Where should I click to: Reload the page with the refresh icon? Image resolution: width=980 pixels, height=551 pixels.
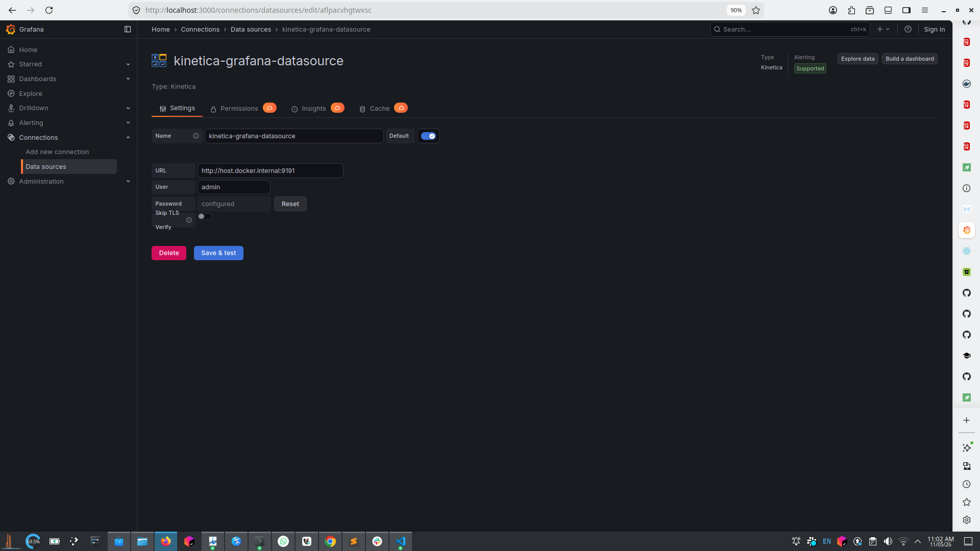point(49,10)
